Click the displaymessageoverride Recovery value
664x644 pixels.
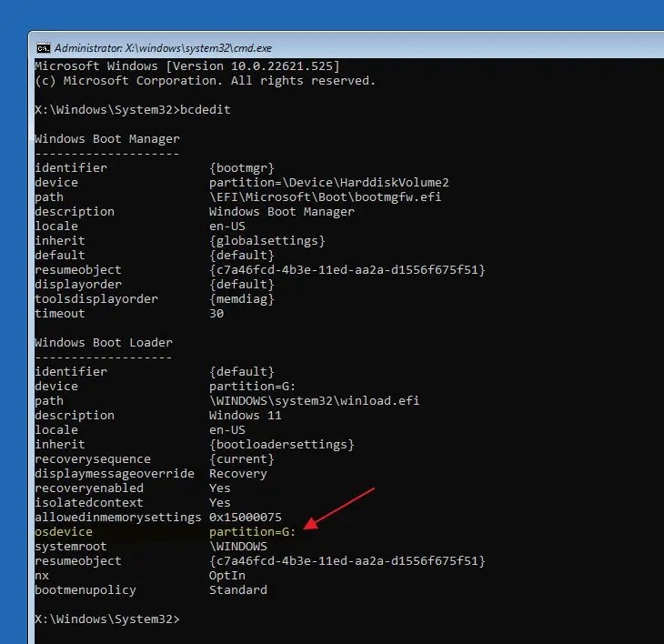(x=238, y=474)
